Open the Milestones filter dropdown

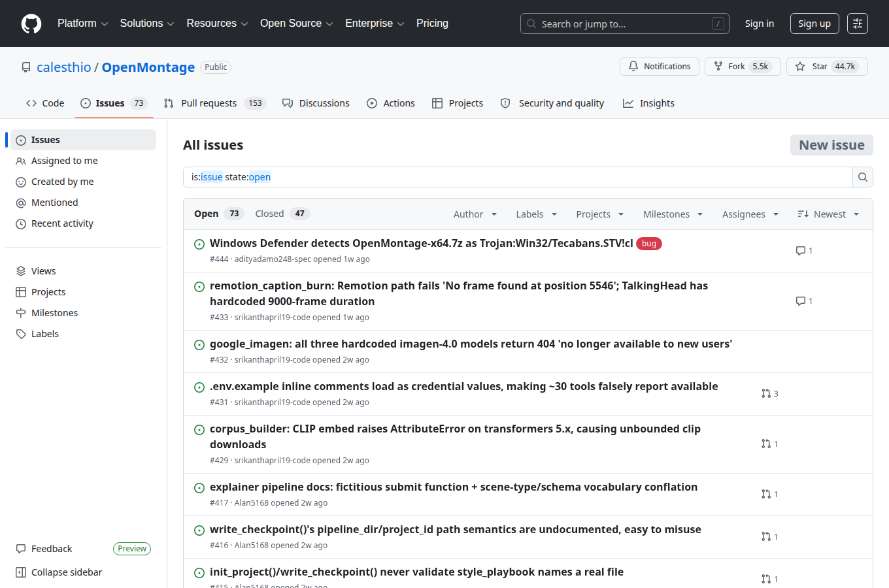point(673,214)
